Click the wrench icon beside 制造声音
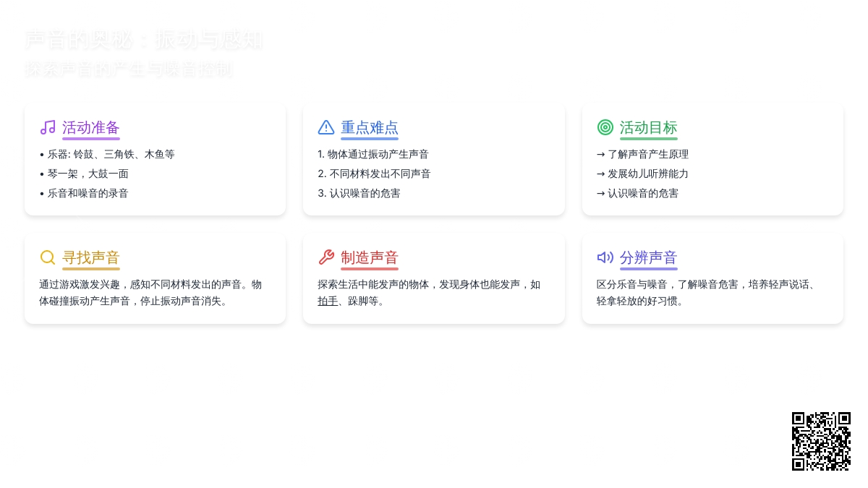The image size is (868, 488). point(326,258)
